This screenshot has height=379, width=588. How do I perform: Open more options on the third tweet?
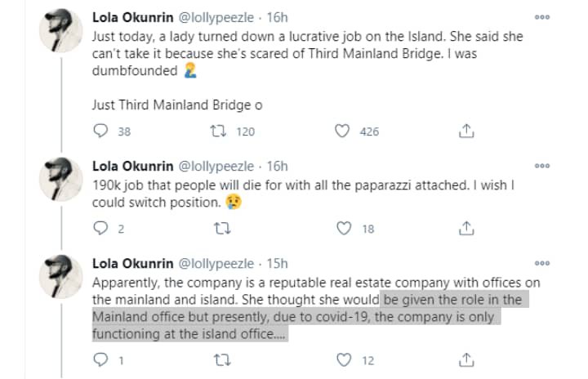[541, 263]
